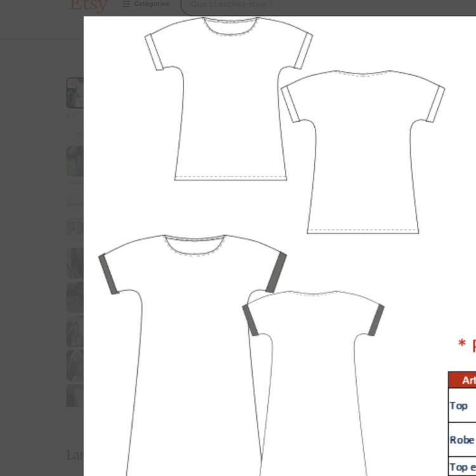Select the second thumbnail in the gallery strip
The image size is (476, 476).
coord(75,161)
